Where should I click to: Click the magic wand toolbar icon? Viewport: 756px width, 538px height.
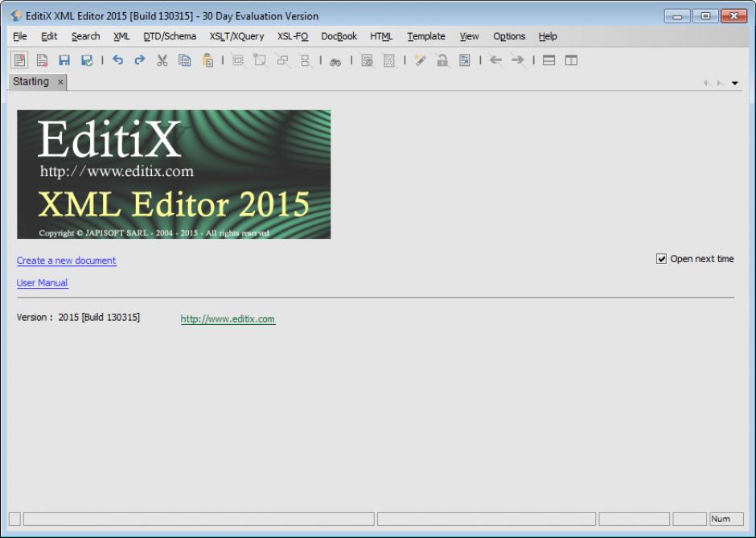[x=420, y=60]
